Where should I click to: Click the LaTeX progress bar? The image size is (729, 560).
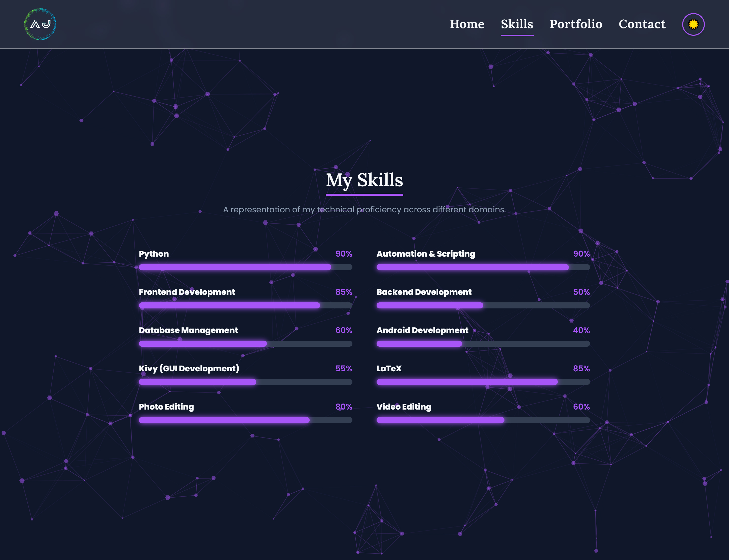(x=483, y=382)
